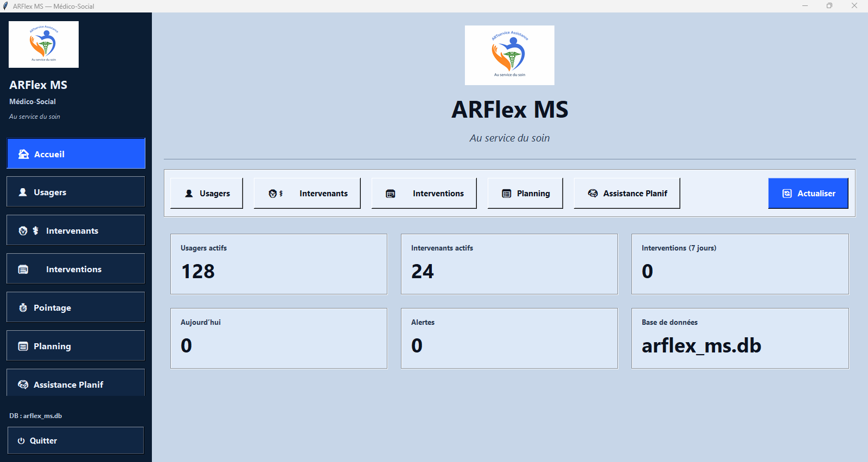The image size is (868, 462).
Task: Click the icon beside sidebar Assistance Planif
Action: pyautogui.click(x=23, y=384)
